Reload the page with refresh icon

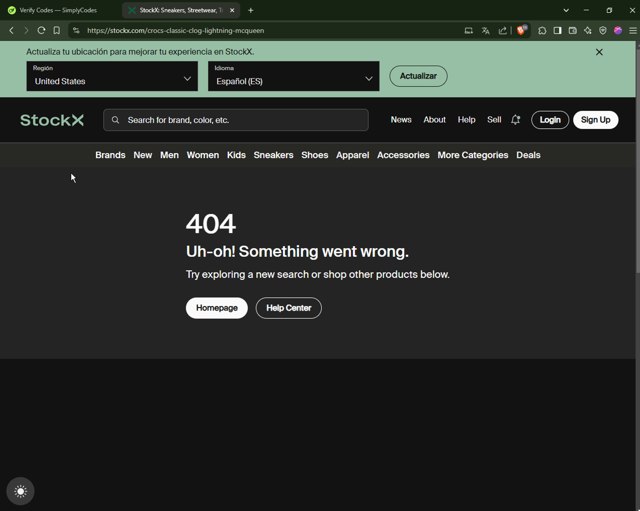pyautogui.click(x=41, y=30)
